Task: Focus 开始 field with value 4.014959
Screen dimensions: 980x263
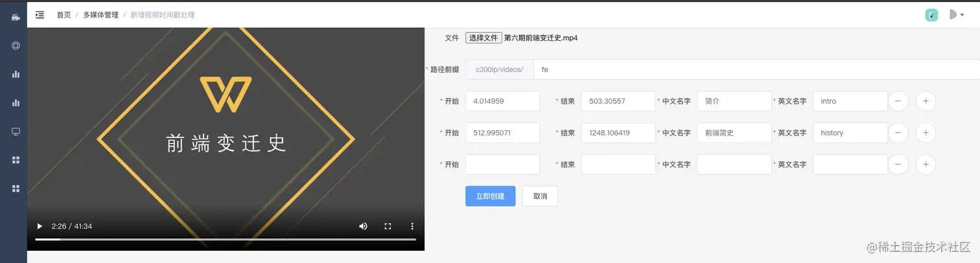Action: pos(502,101)
